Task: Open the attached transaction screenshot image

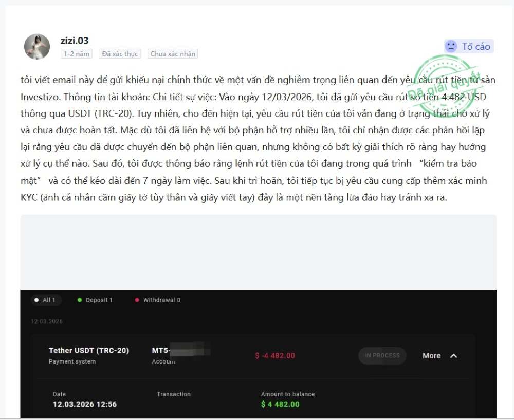Action: [x=259, y=316]
